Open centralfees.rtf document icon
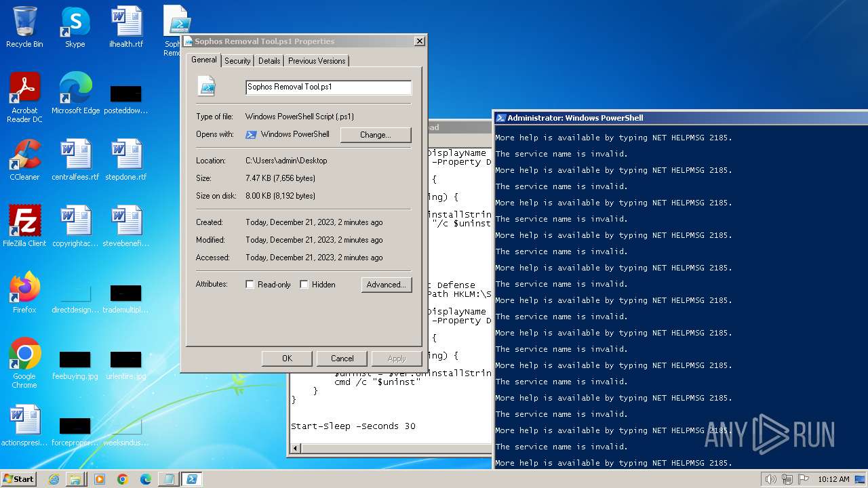868x488 pixels. click(75, 160)
